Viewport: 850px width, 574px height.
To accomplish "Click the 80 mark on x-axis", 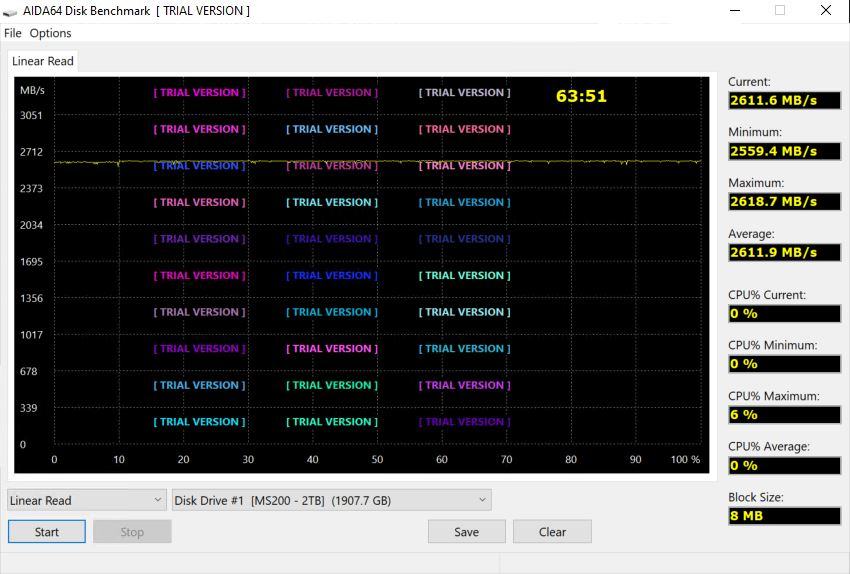I will (x=571, y=460).
